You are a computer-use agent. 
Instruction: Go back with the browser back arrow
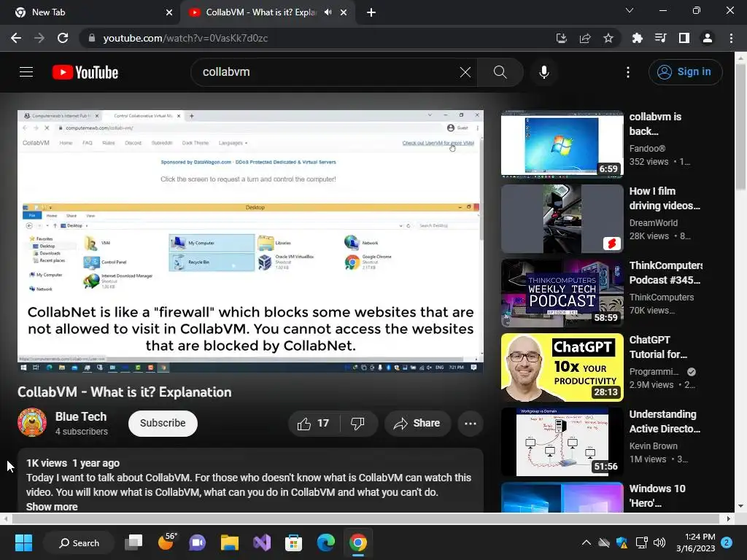(16, 38)
